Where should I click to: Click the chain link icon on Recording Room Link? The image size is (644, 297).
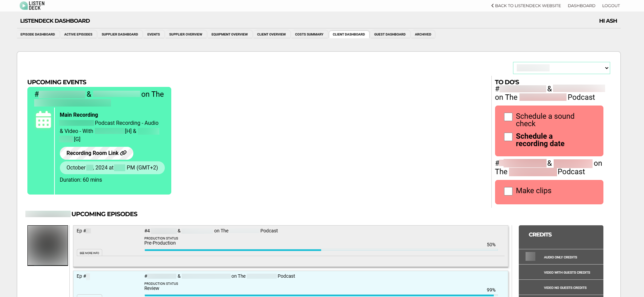(124, 153)
